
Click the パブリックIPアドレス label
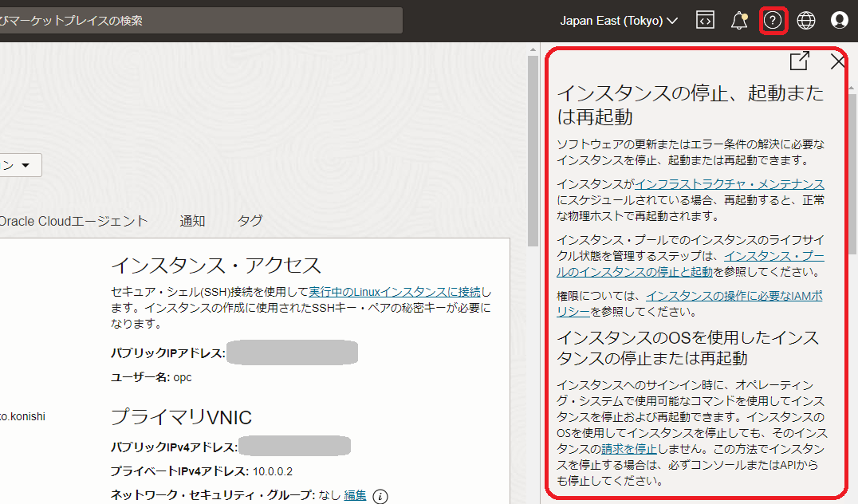[168, 353]
